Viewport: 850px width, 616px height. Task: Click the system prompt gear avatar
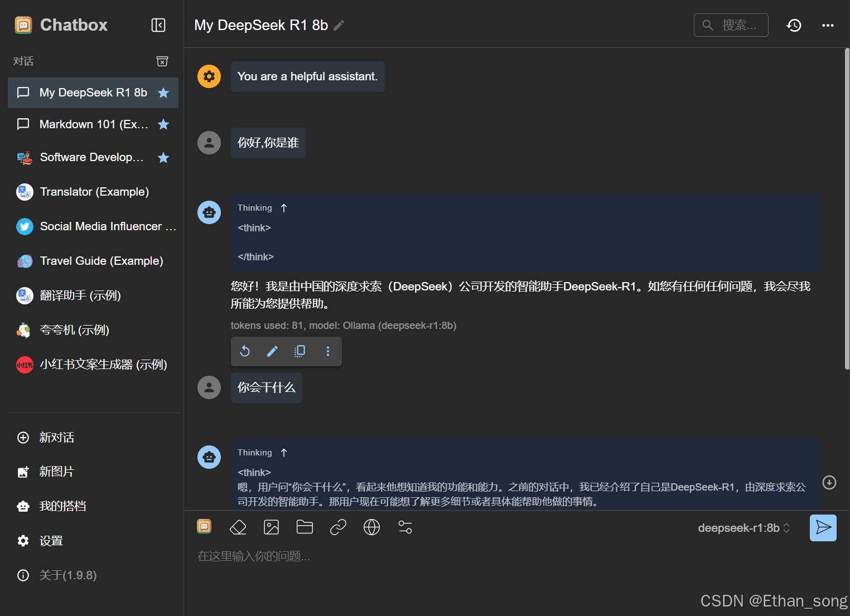pos(209,76)
